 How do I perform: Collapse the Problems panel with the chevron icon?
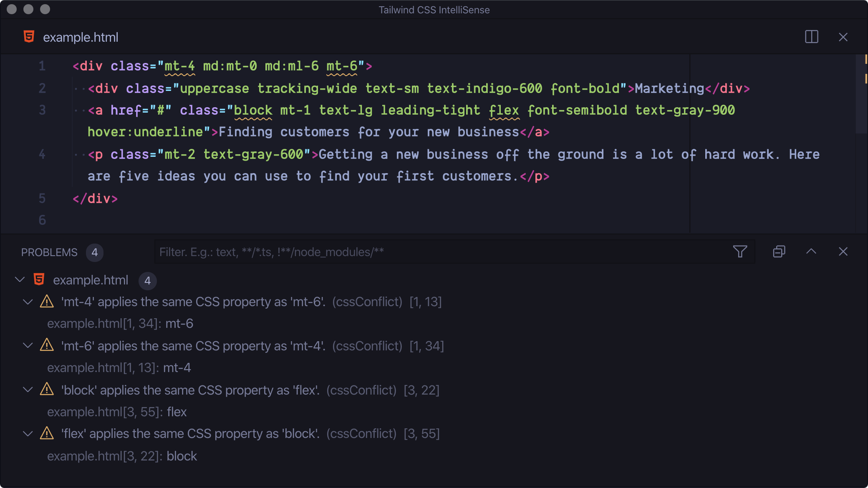[x=811, y=251]
